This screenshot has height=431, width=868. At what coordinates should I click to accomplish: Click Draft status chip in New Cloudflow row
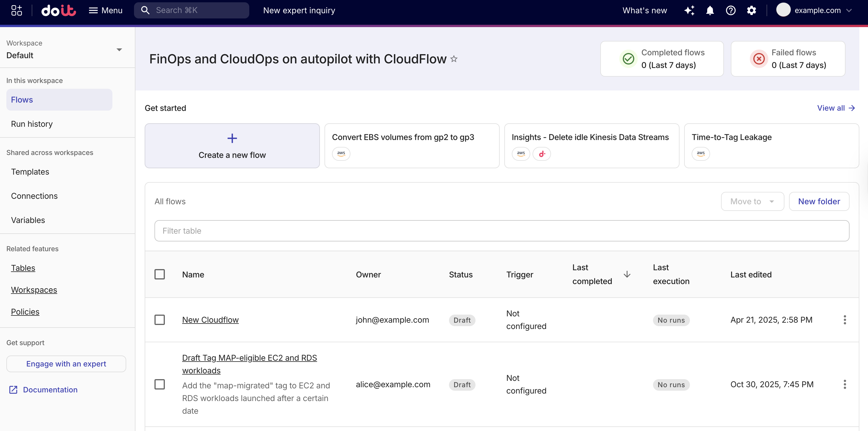[x=462, y=320]
